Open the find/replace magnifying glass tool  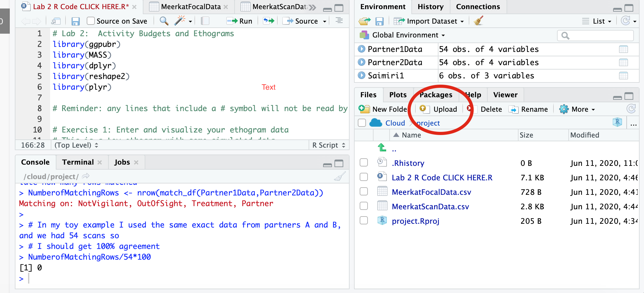click(164, 21)
